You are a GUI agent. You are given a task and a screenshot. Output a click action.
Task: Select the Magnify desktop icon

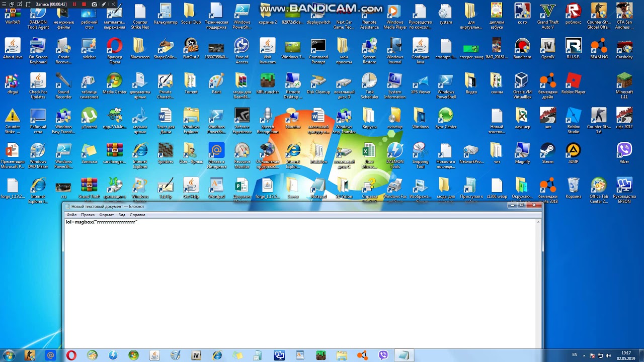click(522, 153)
